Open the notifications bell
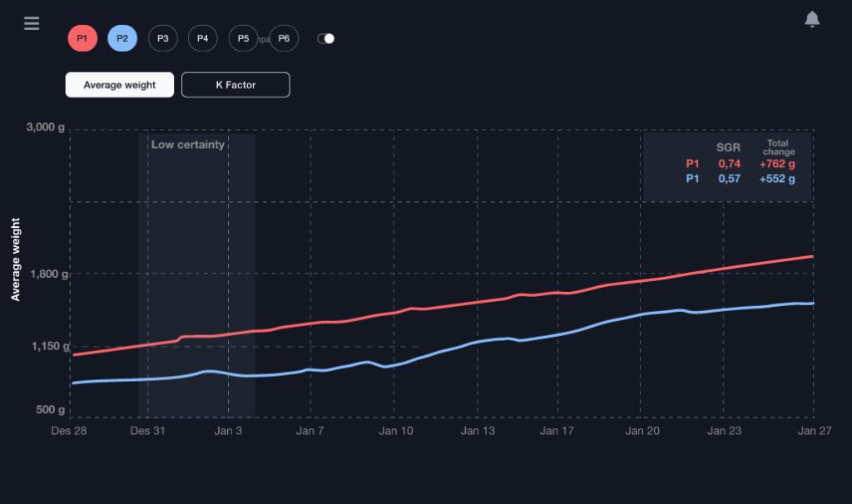Viewport: 852px width, 504px height. [812, 20]
